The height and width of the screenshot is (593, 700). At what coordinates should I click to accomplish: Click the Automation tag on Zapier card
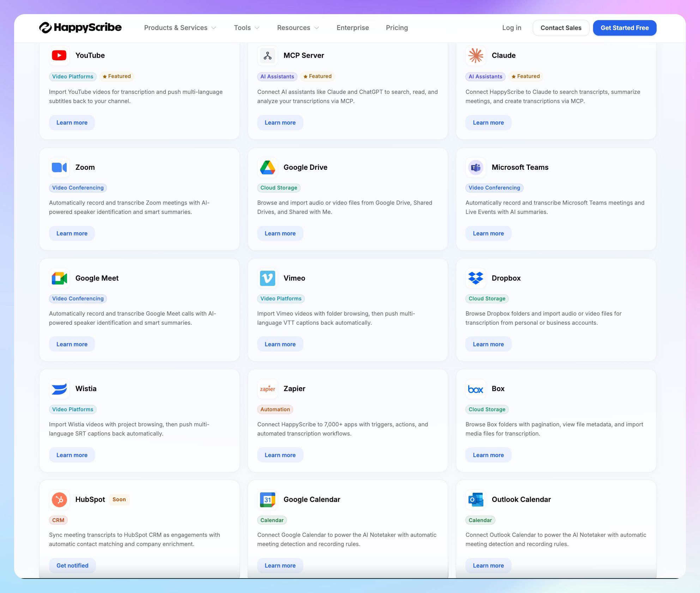pos(275,409)
